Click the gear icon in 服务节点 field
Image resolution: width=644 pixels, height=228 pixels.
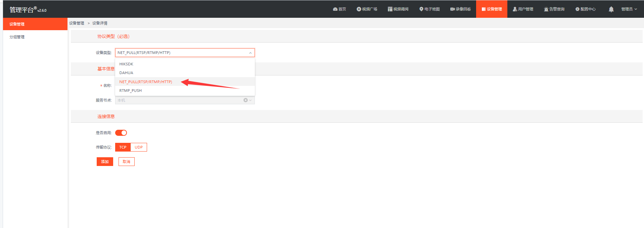pyautogui.click(x=245, y=100)
